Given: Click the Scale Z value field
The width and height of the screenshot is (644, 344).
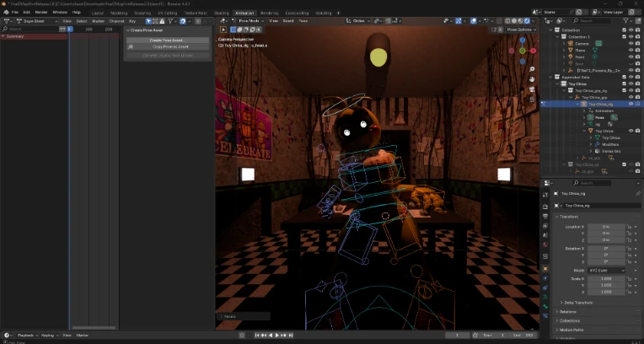Looking at the screenshot, I should 606,292.
